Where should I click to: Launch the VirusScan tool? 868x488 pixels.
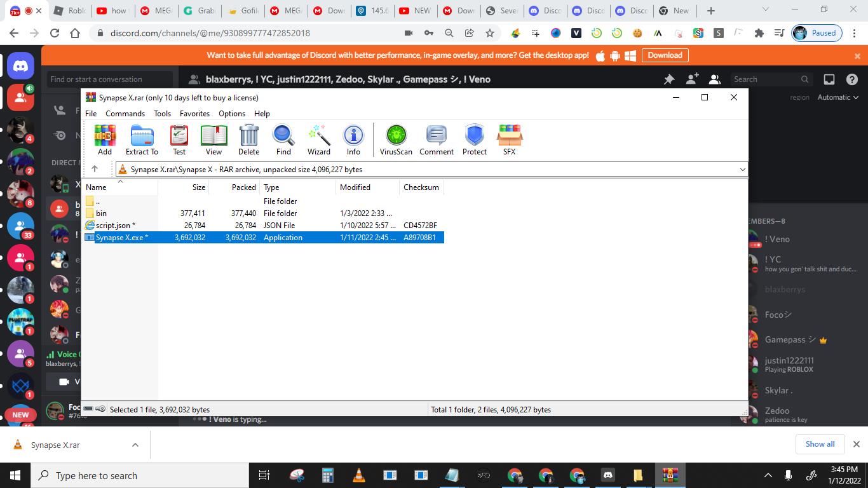[396, 140]
